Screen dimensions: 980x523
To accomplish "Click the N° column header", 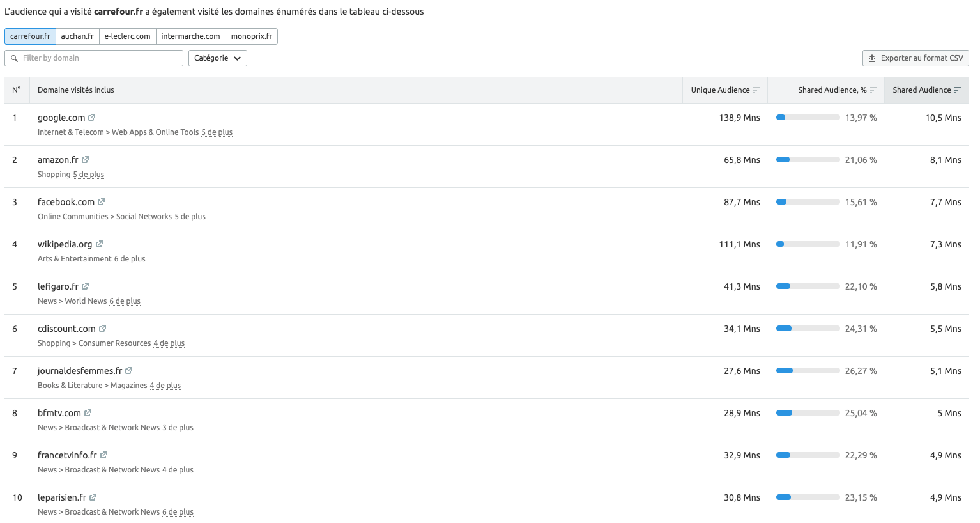I will point(16,90).
